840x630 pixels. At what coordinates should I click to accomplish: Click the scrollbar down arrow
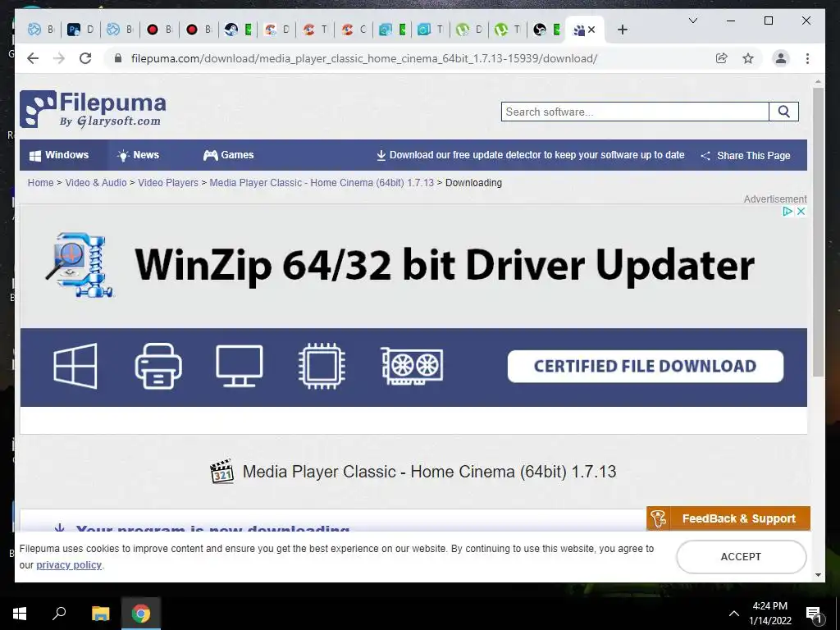pos(818,575)
